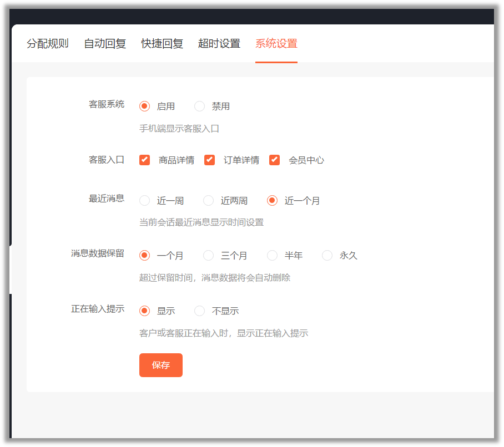Screen dimensions: 504x447
Task: Choose 不显示 for typing indicator
Action: coord(200,311)
